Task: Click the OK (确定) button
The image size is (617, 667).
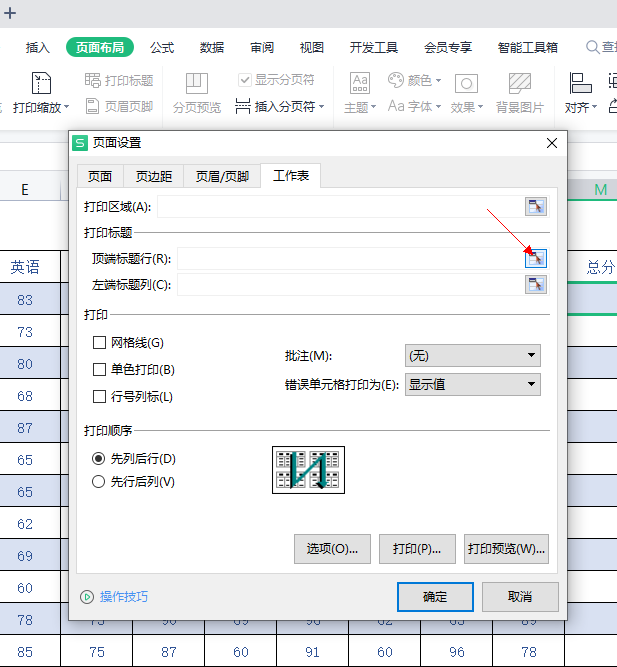Action: (x=435, y=597)
